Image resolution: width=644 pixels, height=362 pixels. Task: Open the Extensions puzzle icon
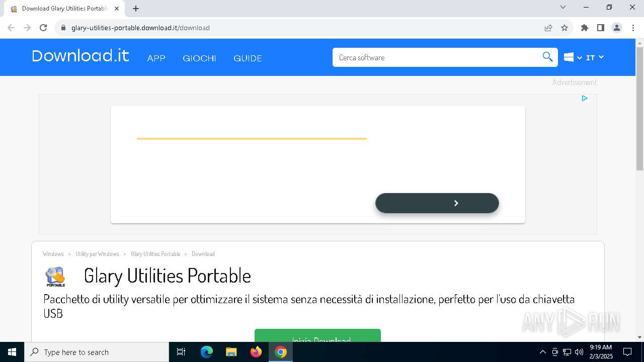585,28
